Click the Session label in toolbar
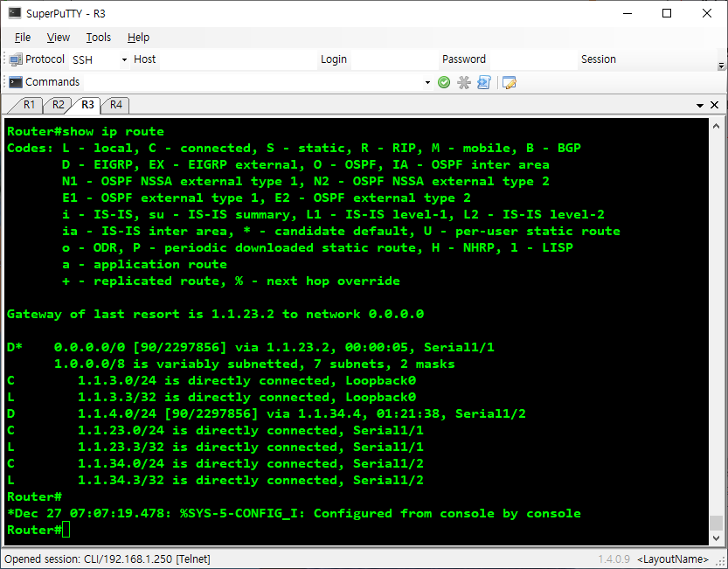 tap(599, 59)
